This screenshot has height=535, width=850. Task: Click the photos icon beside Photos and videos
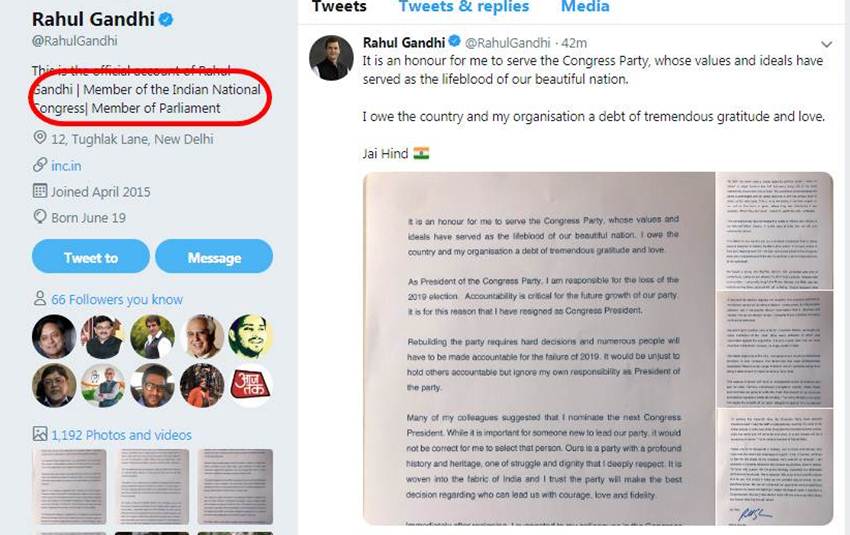point(40,435)
